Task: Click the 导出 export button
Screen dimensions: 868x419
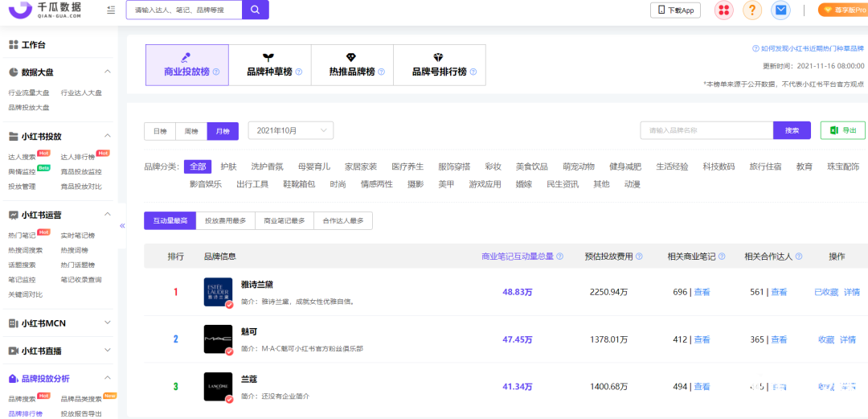Action: pos(842,130)
